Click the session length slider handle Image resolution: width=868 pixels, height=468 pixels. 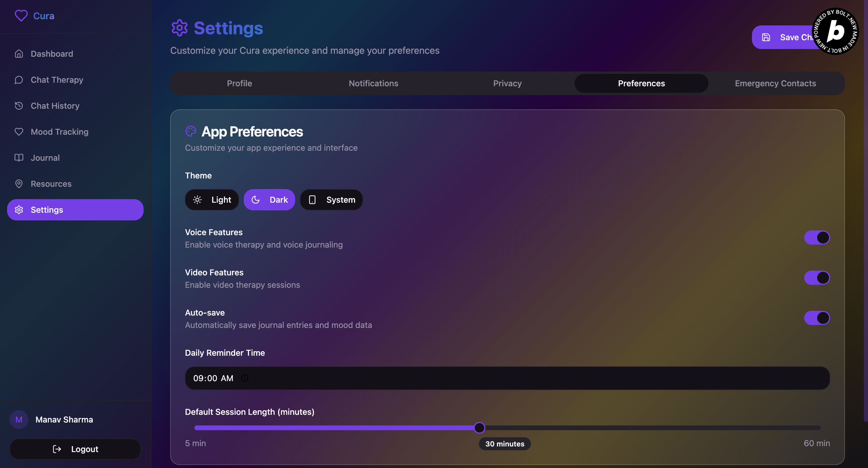click(479, 428)
